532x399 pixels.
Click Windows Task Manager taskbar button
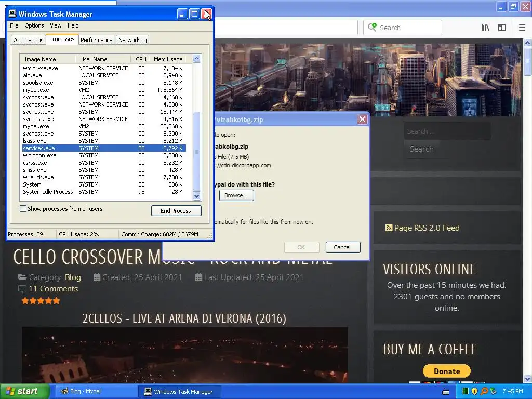coord(180,391)
